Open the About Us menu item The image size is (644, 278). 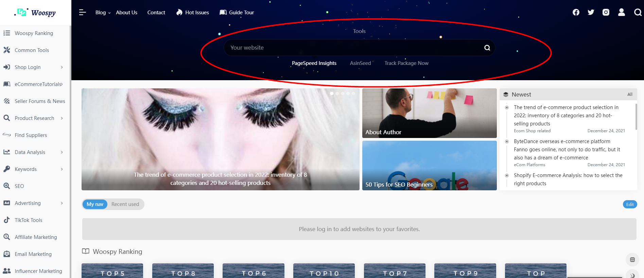(126, 13)
